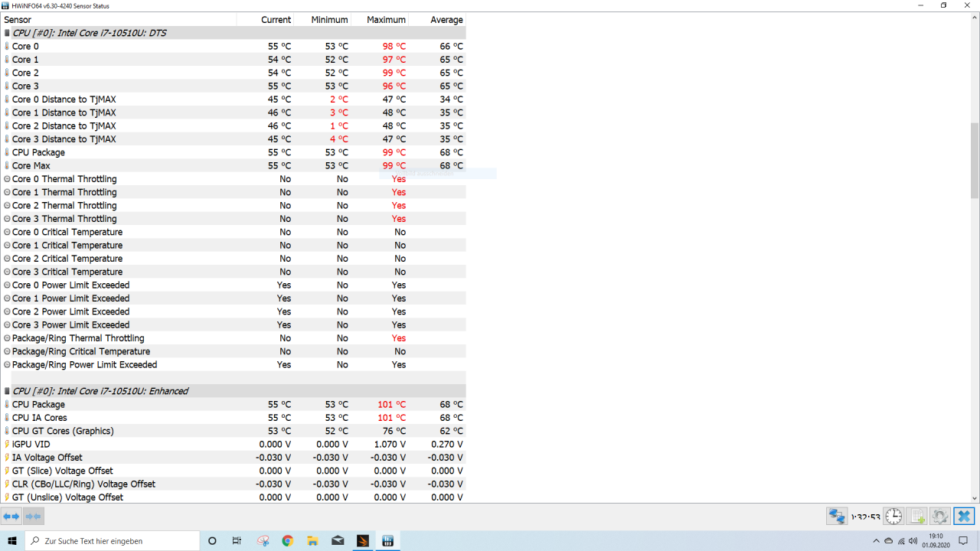Click the Maximum column header
This screenshot has height=551, width=980.
[380, 20]
